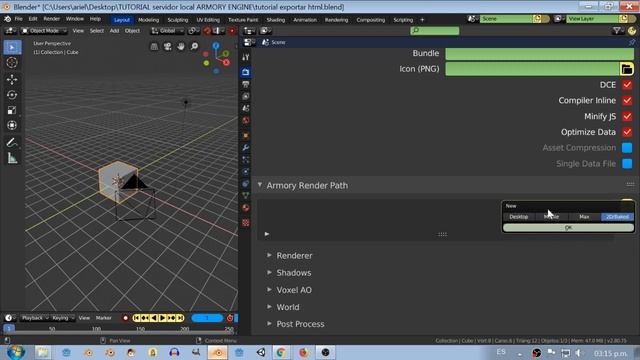Switch to the Sculpting workspace tab

178,20
